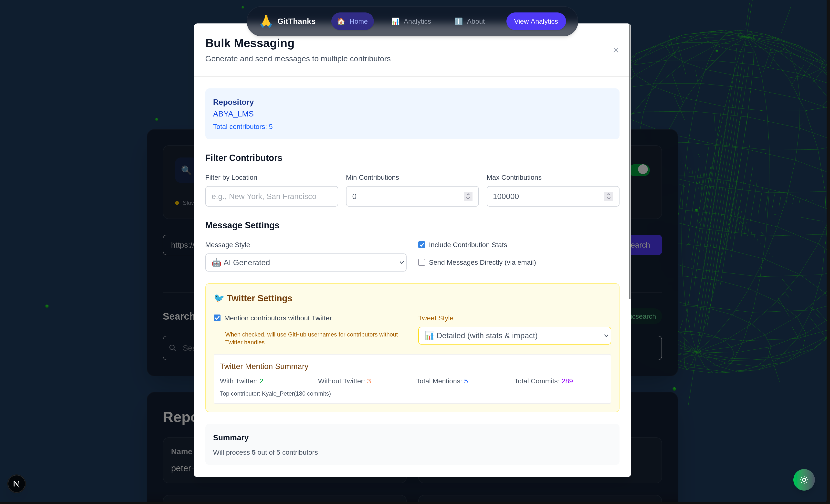Enable Send Messages Directly via email
830x504 pixels.
[x=422, y=262]
